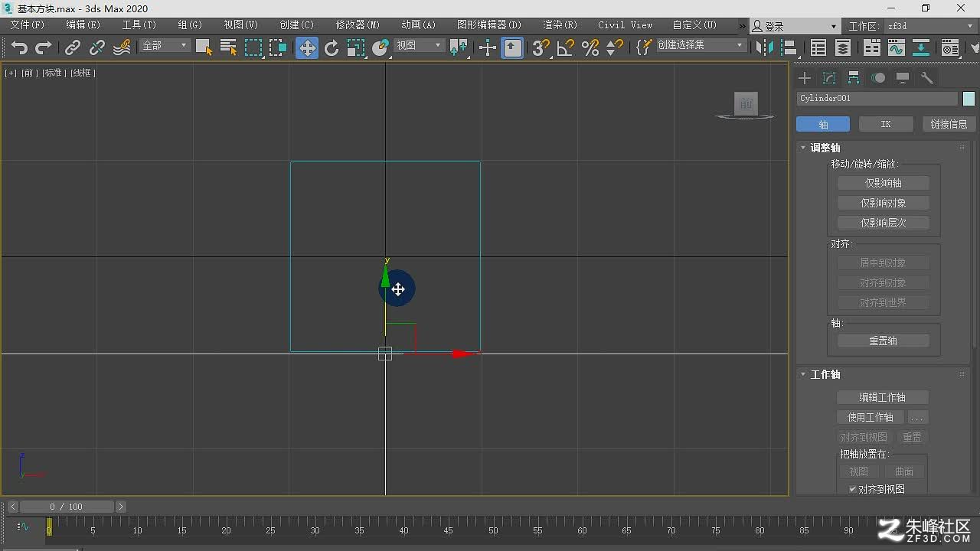Viewport: 980px width, 551px height.
Task: Open the selection filter dropdown 全部
Action: click(x=164, y=46)
